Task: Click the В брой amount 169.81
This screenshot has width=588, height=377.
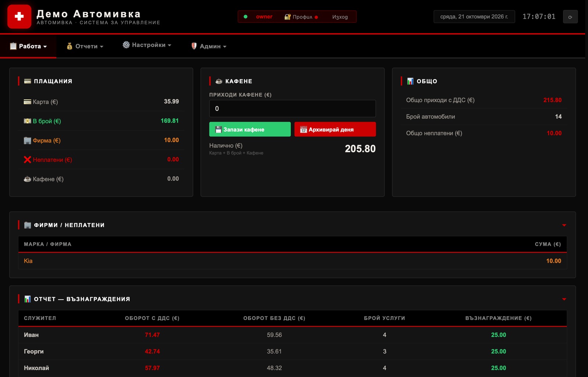Action: pyautogui.click(x=169, y=121)
